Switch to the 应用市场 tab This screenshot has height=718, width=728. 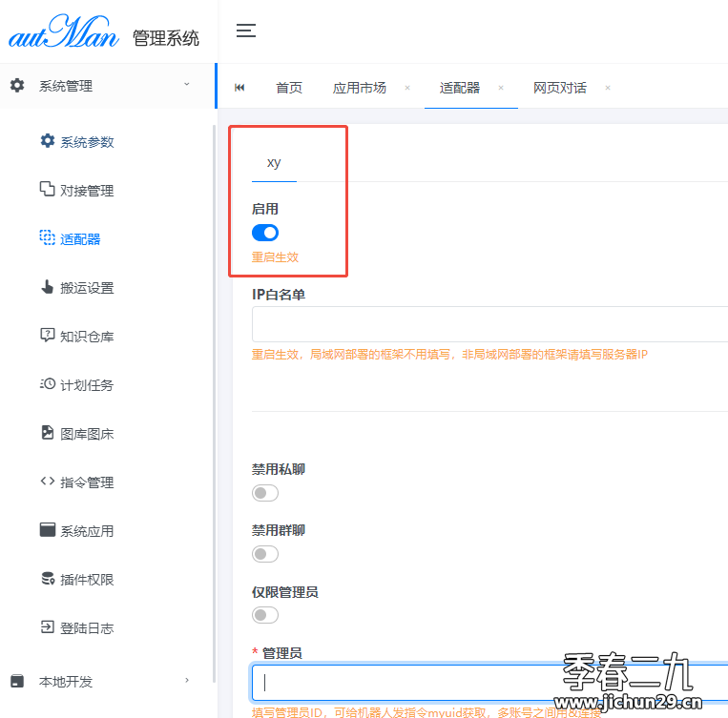click(x=360, y=88)
